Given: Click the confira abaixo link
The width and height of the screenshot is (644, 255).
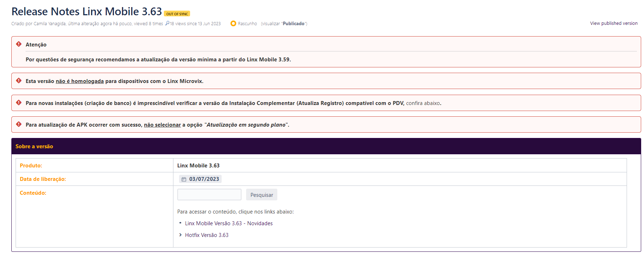Looking at the screenshot, I should click(423, 103).
